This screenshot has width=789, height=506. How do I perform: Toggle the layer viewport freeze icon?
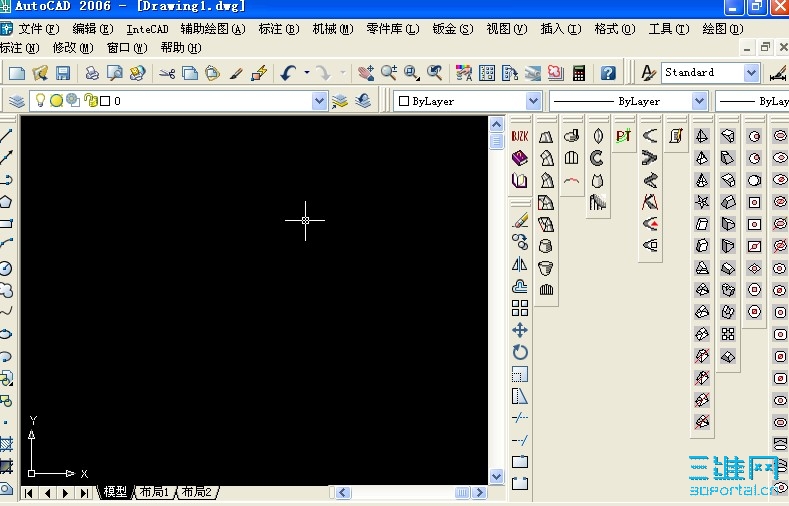(73, 100)
